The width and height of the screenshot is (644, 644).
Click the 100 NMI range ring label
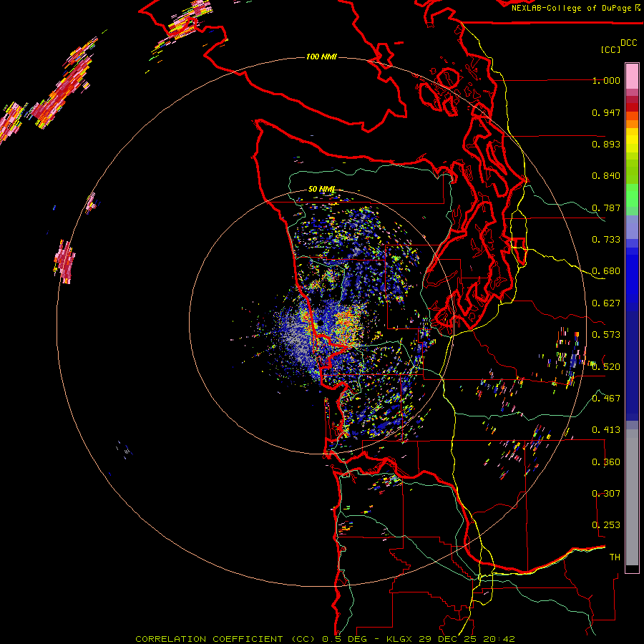(321, 57)
